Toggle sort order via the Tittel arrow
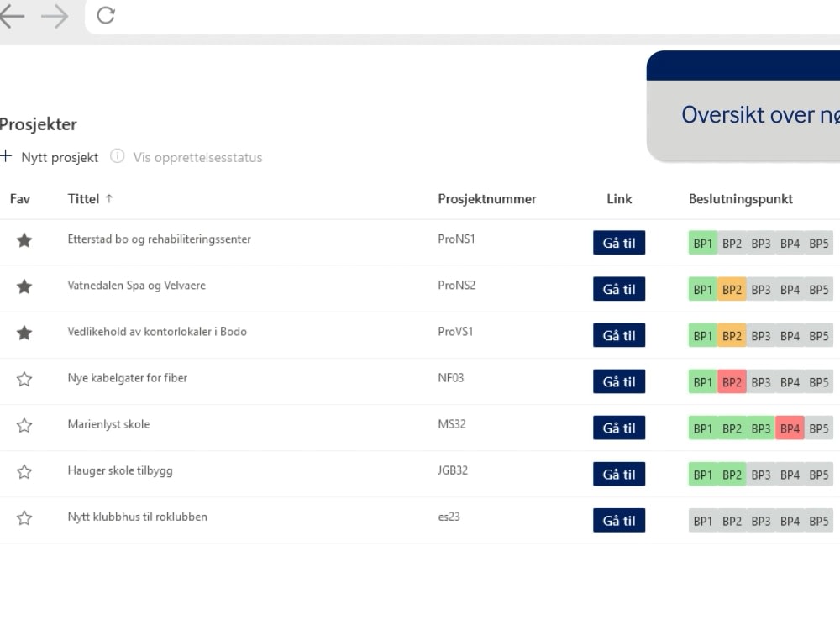This screenshot has width=840, height=630. point(110,198)
